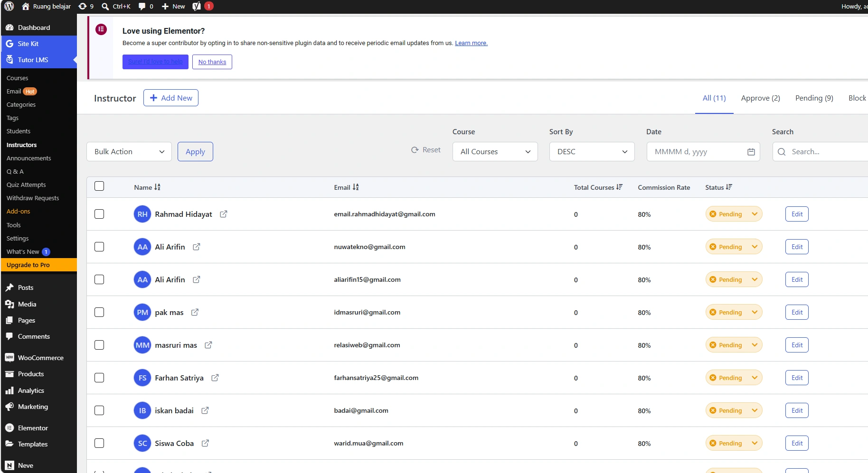The image size is (868, 473).
Task: Open the DESC sort order dropdown
Action: pyautogui.click(x=592, y=152)
